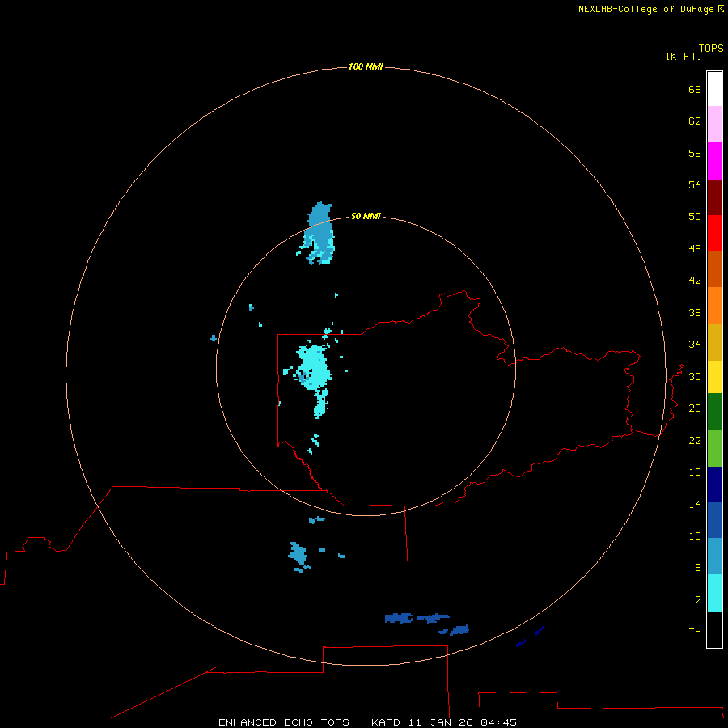
Task: Click the dark red 54 kft legend swatch
Action: tap(714, 197)
